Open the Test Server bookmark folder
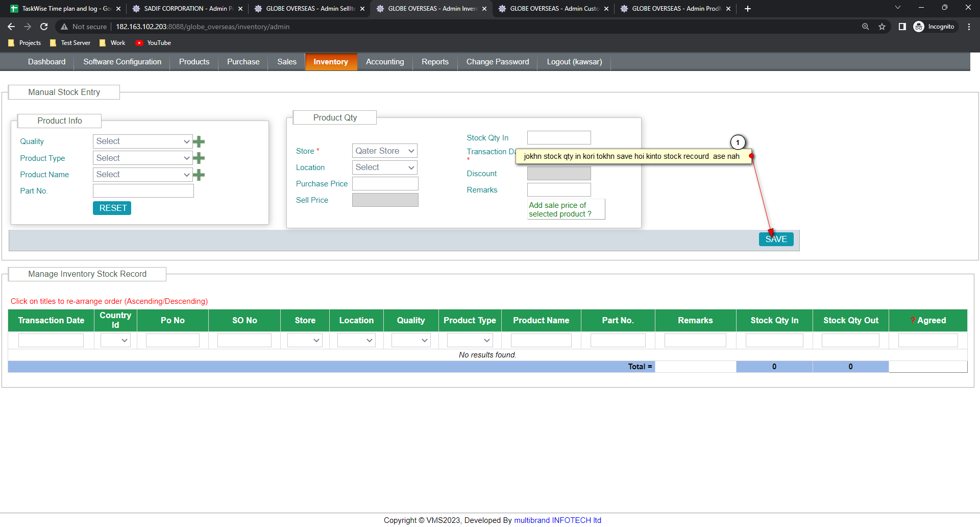 (70, 43)
